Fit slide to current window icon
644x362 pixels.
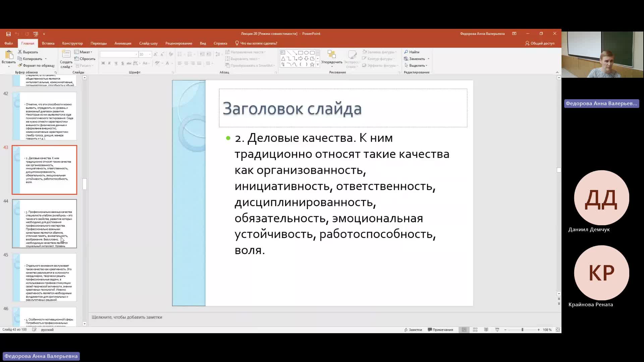[x=558, y=330]
